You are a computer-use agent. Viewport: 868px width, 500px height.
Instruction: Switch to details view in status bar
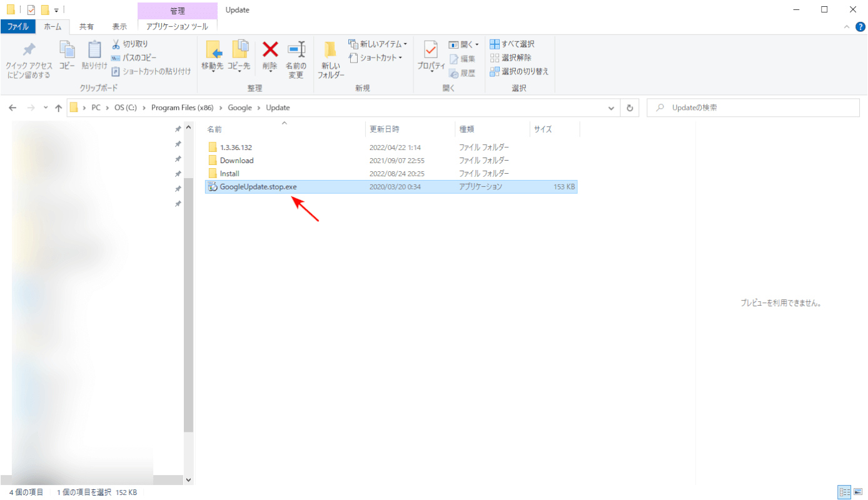click(844, 492)
